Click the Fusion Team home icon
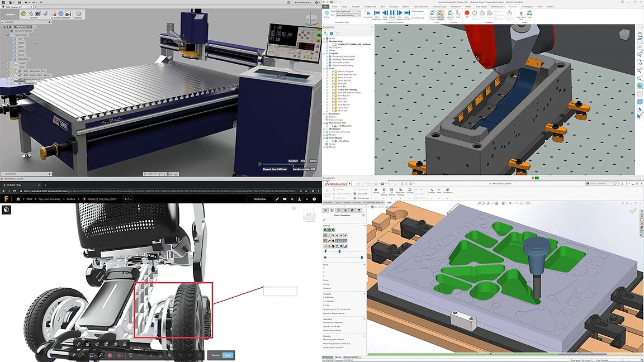The height and width of the screenshot is (362, 644). click(18, 199)
